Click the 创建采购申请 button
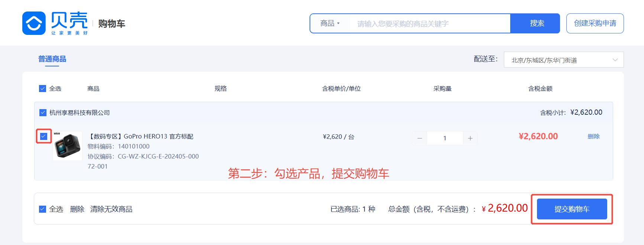 tap(595, 23)
